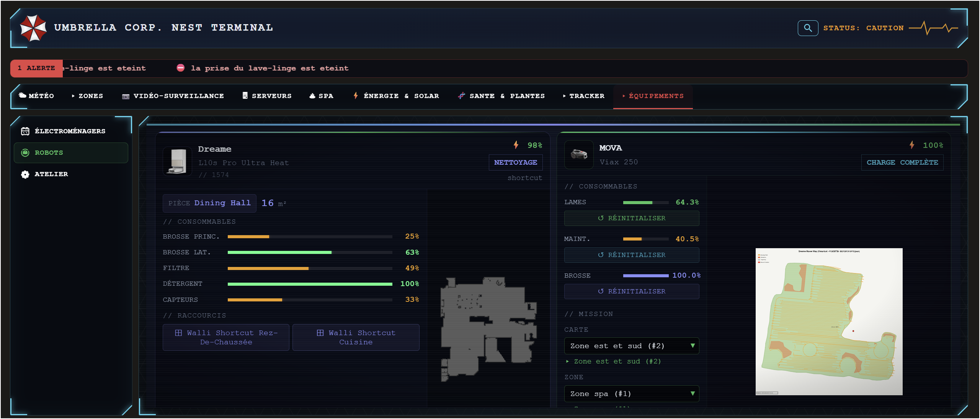Open the Dreame Mower Map image
Image resolution: width=980 pixels, height=419 pixels.
(x=829, y=322)
